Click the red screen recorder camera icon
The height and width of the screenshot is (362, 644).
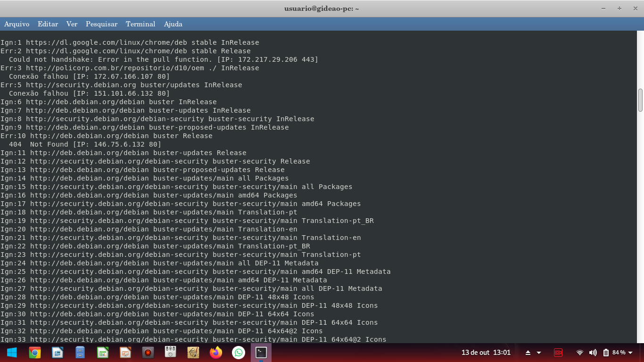tap(558, 353)
